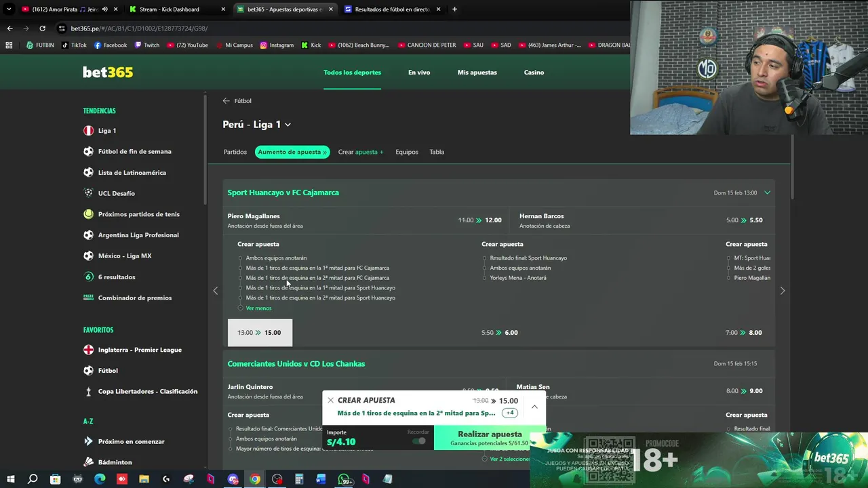This screenshot has height=488, width=868.
Task: Open the Windows Start menu
Action: click(9, 479)
